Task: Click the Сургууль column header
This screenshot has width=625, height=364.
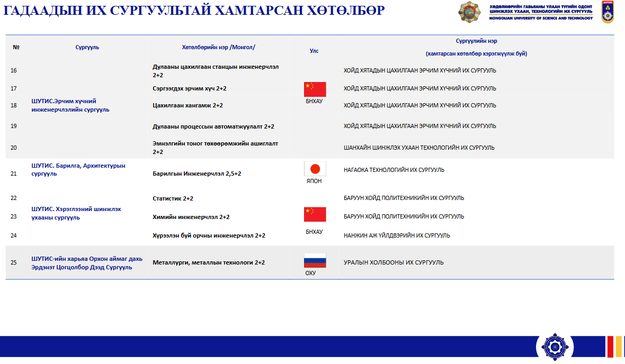Action: [87, 47]
